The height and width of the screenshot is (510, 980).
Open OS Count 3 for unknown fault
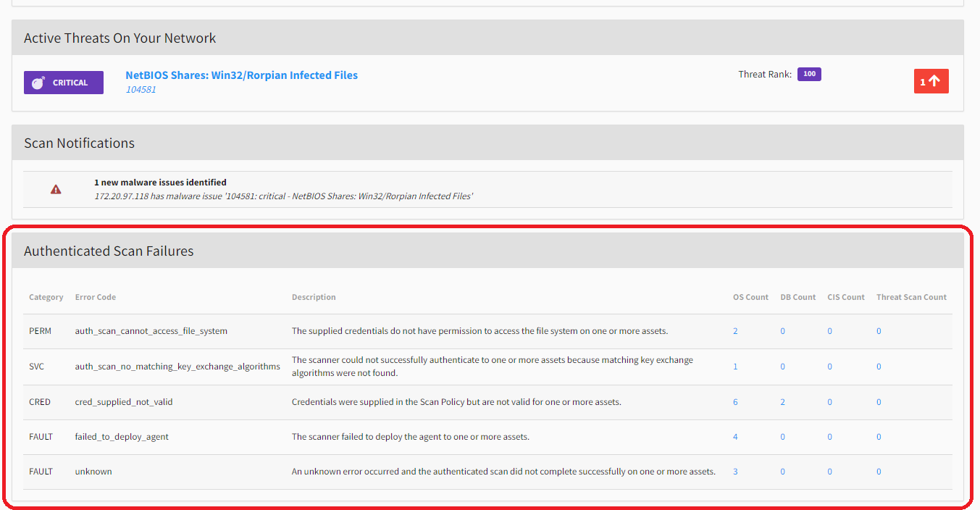point(735,472)
